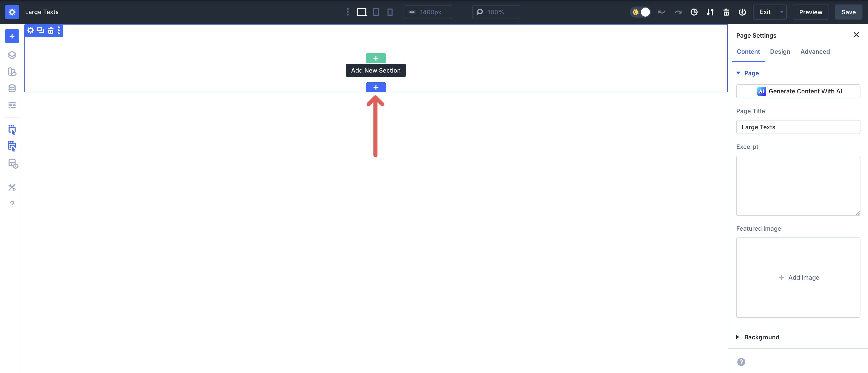
Task: Open the help question mark in the sidebar
Action: click(12, 204)
